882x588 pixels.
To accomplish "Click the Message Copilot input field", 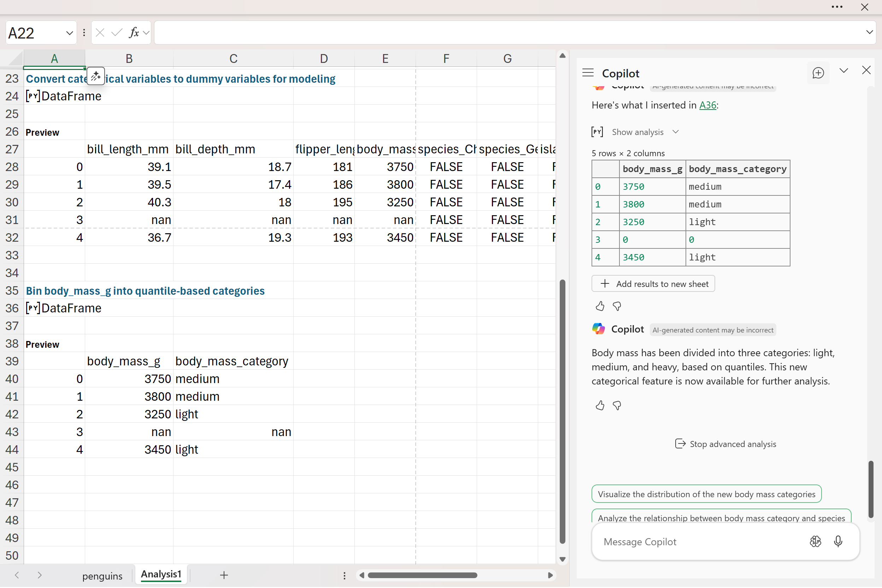I will click(698, 542).
